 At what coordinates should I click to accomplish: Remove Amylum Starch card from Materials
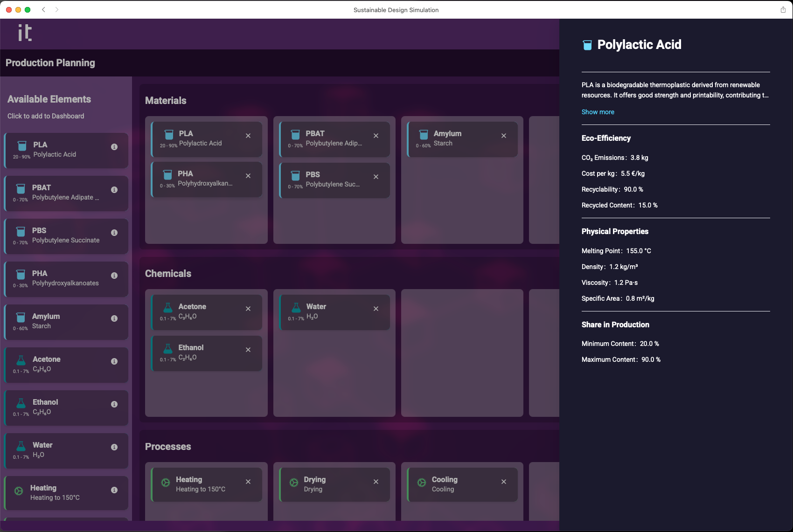click(504, 136)
